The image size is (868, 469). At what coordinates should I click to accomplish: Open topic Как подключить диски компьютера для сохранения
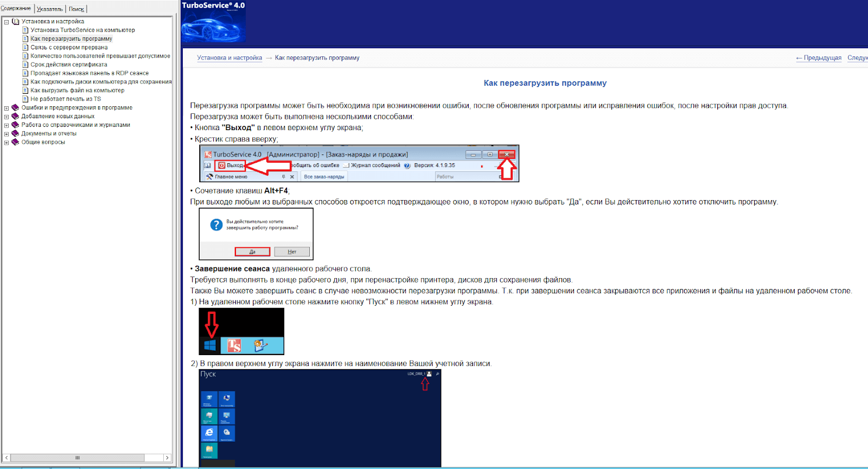[x=101, y=82]
